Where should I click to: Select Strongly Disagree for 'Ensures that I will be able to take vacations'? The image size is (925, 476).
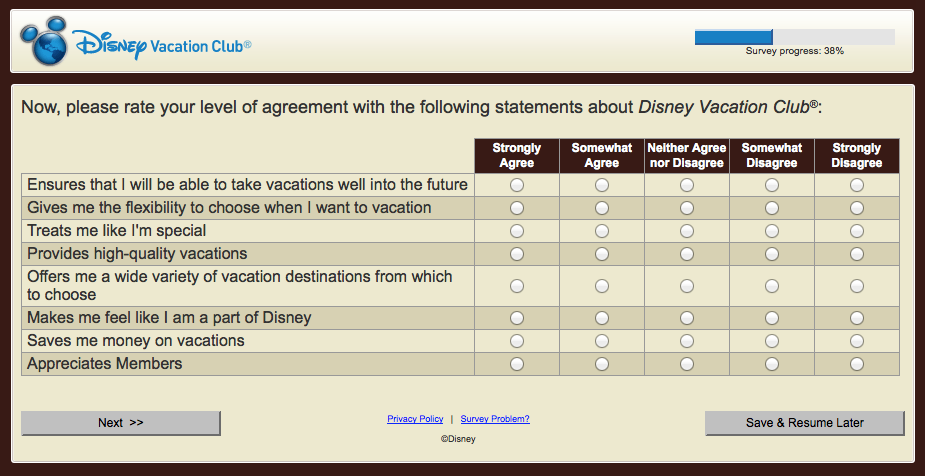(x=857, y=185)
